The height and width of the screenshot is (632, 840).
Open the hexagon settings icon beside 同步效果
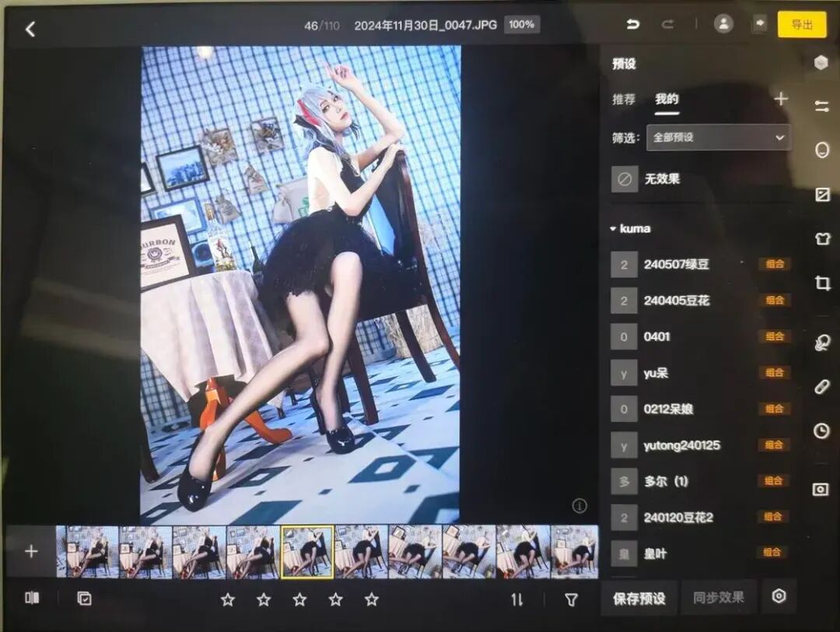[779, 596]
